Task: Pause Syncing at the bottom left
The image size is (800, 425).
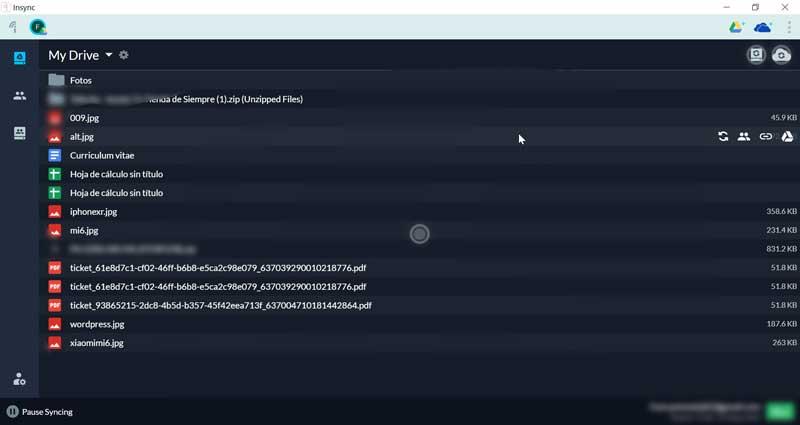Action: pos(40,411)
